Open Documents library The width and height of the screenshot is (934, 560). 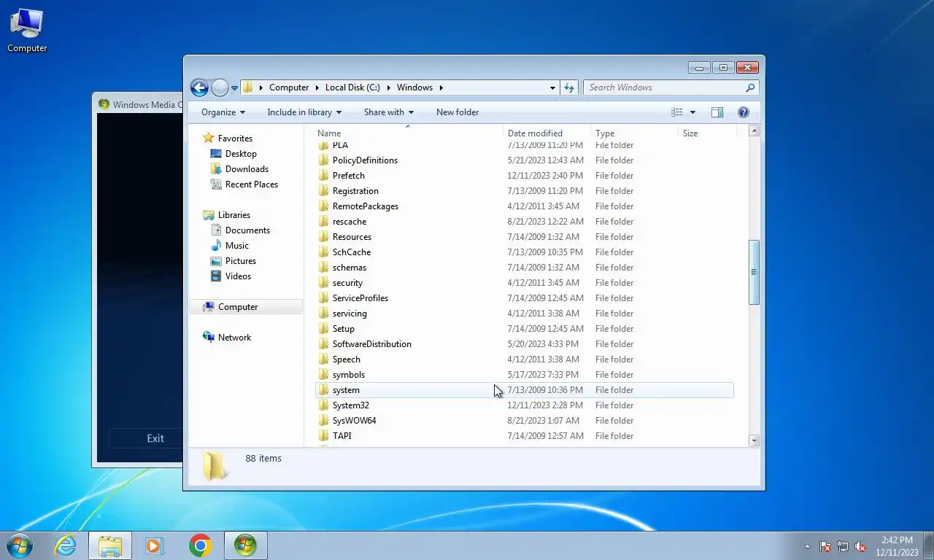point(247,230)
